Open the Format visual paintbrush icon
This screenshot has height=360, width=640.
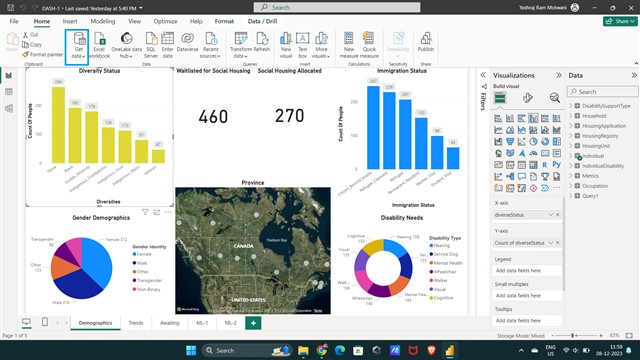pyautogui.click(x=527, y=98)
